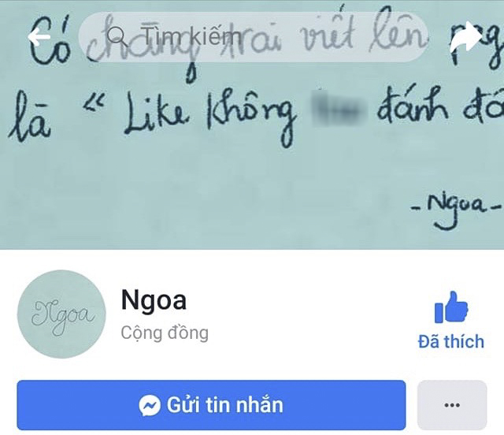Send a message with Gửi tin nhắn
The image size is (504, 435).
click(211, 405)
